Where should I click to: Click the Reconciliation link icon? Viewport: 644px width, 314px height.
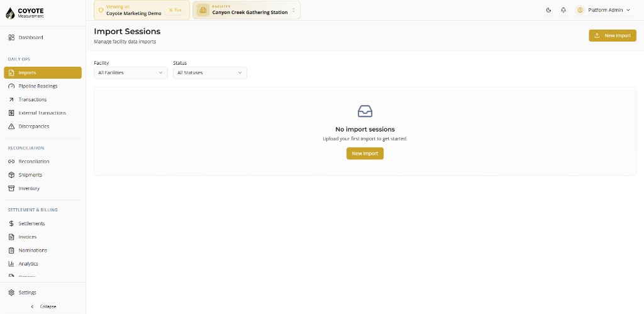11,162
